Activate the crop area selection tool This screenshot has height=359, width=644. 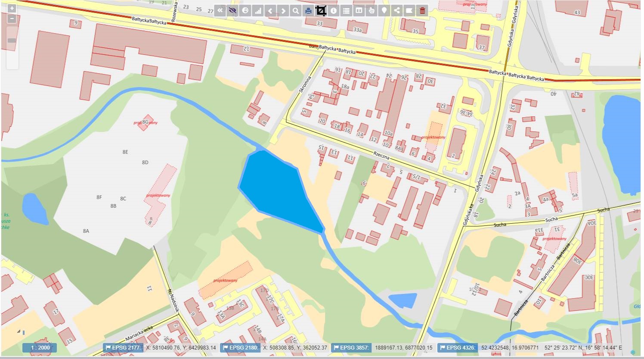[321, 11]
